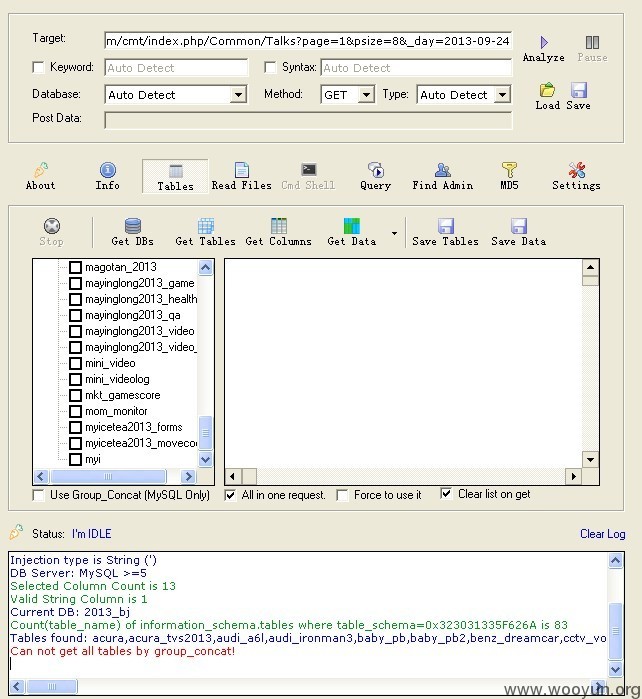
Task: Click log panel scroll down arrow
Action: (616, 669)
